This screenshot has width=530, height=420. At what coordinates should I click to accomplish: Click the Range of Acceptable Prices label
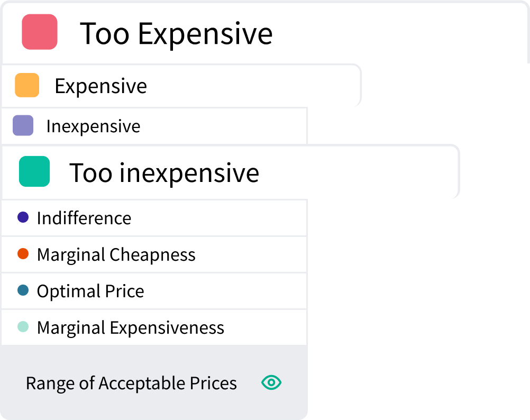[132, 383]
